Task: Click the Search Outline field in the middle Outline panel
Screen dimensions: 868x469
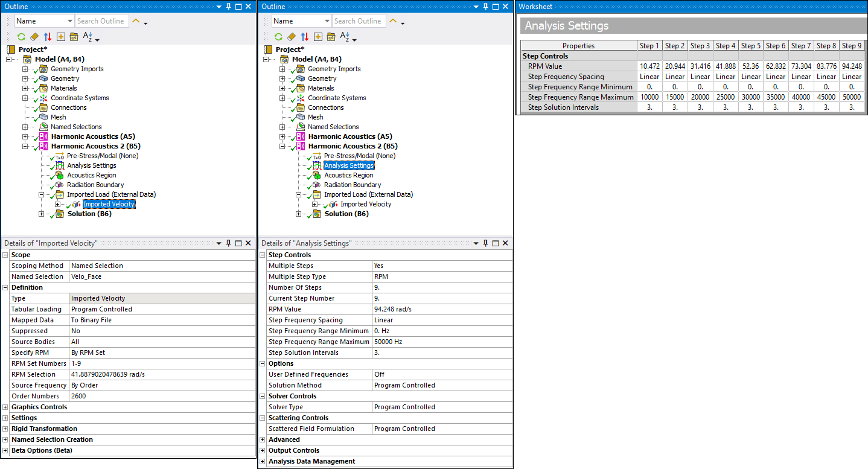Action: [x=357, y=21]
